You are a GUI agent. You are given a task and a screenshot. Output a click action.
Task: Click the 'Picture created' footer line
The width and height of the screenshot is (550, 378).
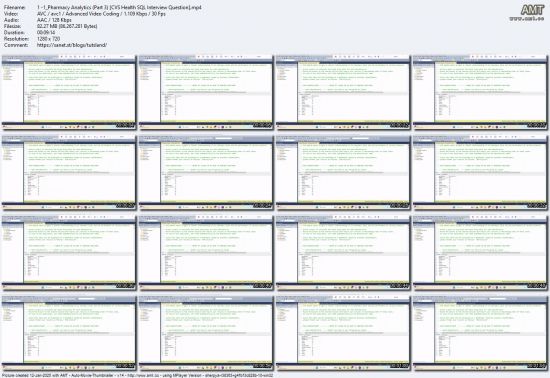138,375
